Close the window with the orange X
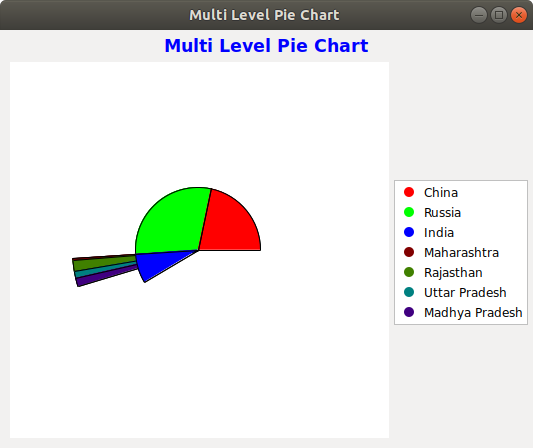Screen dimensions: 533x448 point(519,15)
